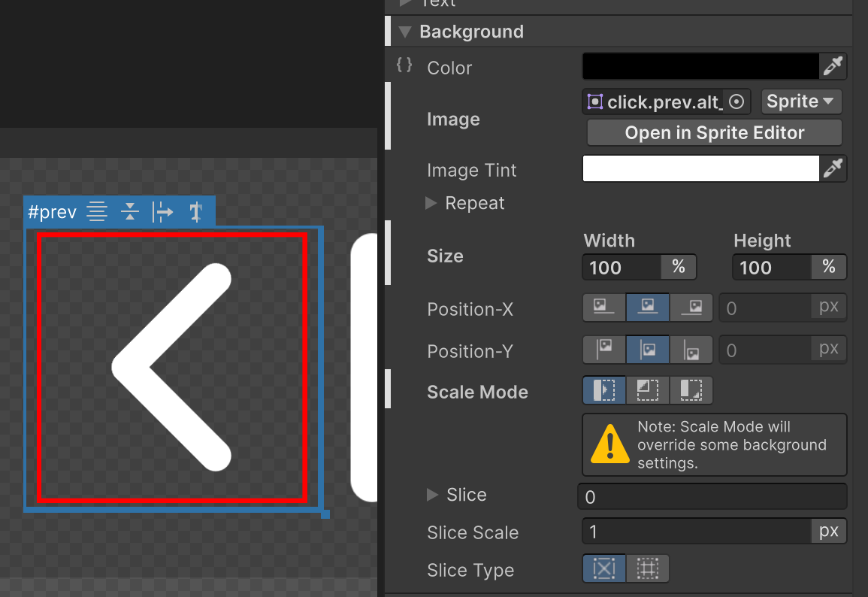Open the Width unit percent dropdown
Viewport: 868px width, 597px height.
tap(678, 267)
